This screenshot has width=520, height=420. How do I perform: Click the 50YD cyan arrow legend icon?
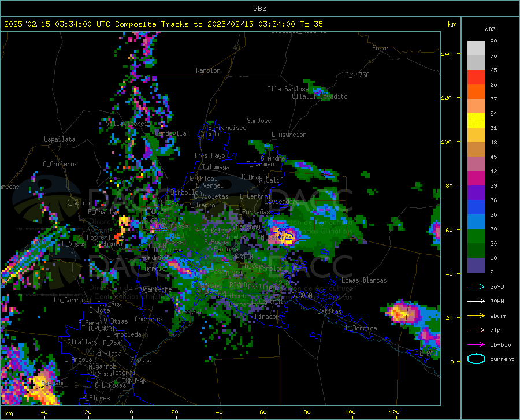tap(476, 287)
